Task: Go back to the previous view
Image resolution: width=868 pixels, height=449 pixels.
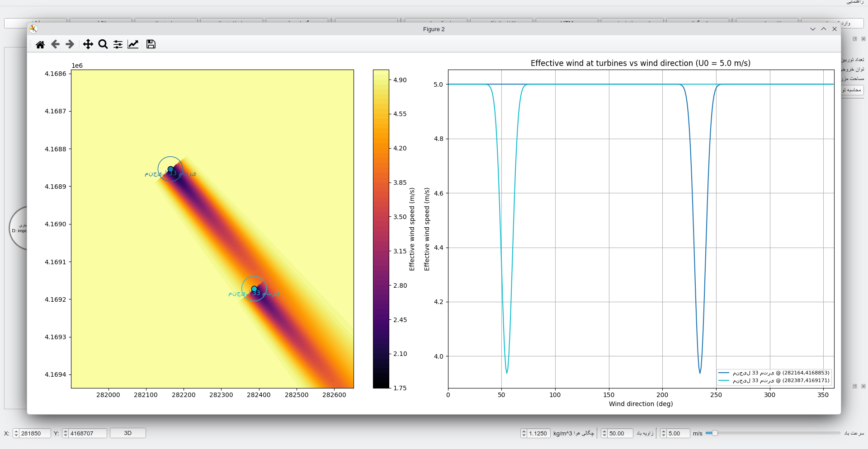Action: click(x=55, y=44)
